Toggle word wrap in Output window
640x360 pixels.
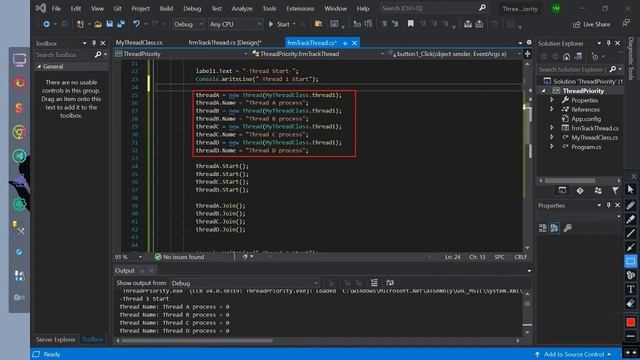[x=390, y=283]
